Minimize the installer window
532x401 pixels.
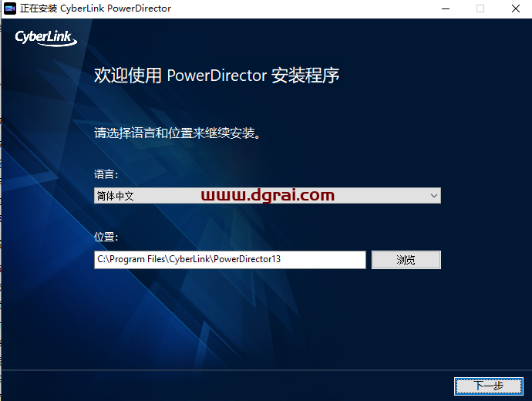click(446, 8)
